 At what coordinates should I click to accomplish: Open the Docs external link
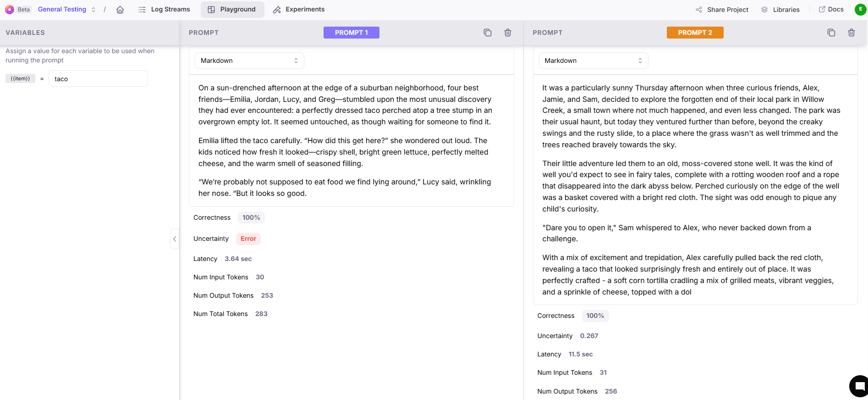831,9
